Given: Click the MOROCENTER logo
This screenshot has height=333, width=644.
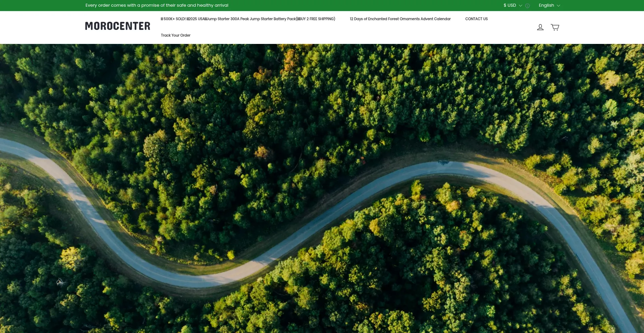Looking at the screenshot, I should (117, 26).
